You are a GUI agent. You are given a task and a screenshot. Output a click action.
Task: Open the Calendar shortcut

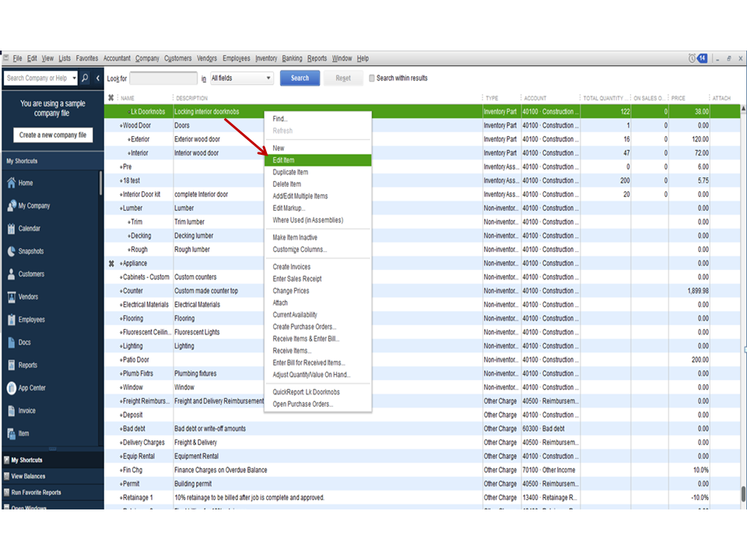(x=24, y=229)
